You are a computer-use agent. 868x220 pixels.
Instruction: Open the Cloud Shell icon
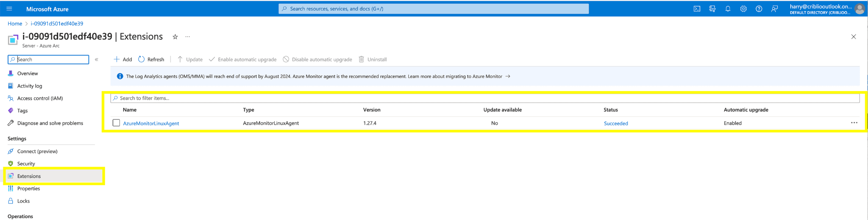[697, 9]
